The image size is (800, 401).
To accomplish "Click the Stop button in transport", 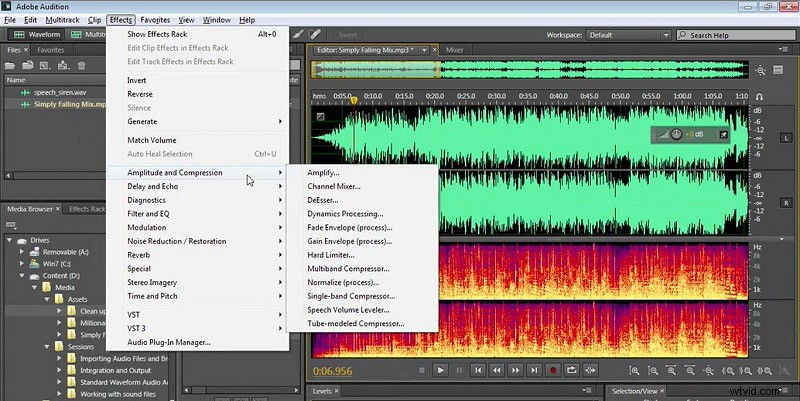I will click(422, 370).
